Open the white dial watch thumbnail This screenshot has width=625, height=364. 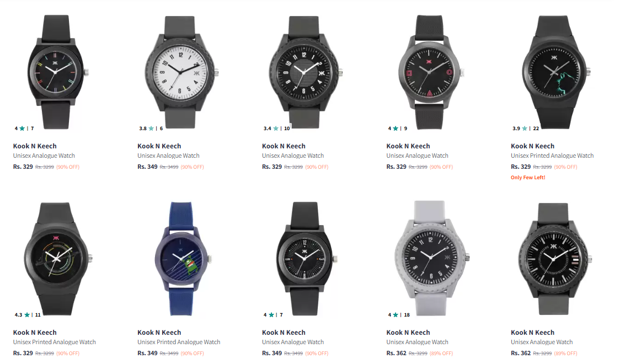[x=181, y=72]
